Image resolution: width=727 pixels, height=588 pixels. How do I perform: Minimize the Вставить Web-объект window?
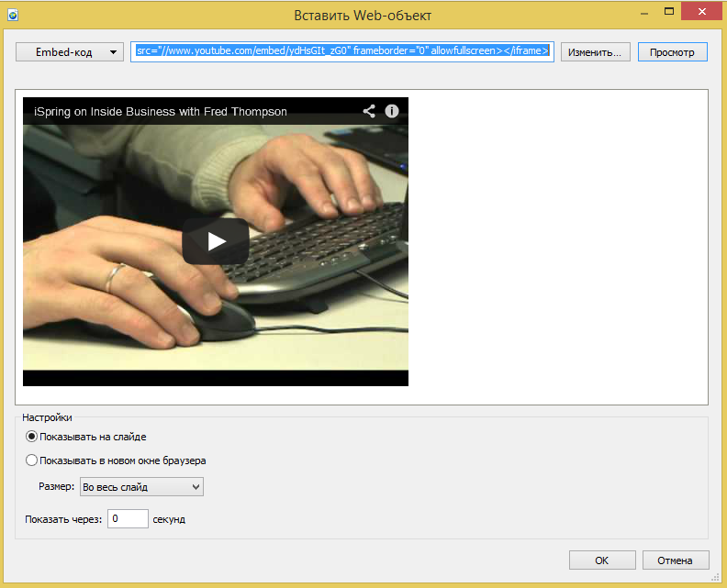click(x=644, y=14)
